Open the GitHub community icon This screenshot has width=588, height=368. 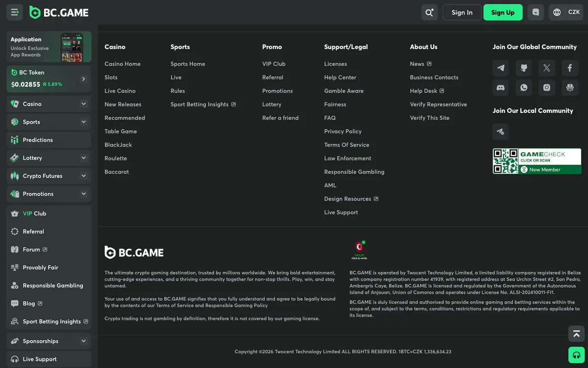point(524,68)
